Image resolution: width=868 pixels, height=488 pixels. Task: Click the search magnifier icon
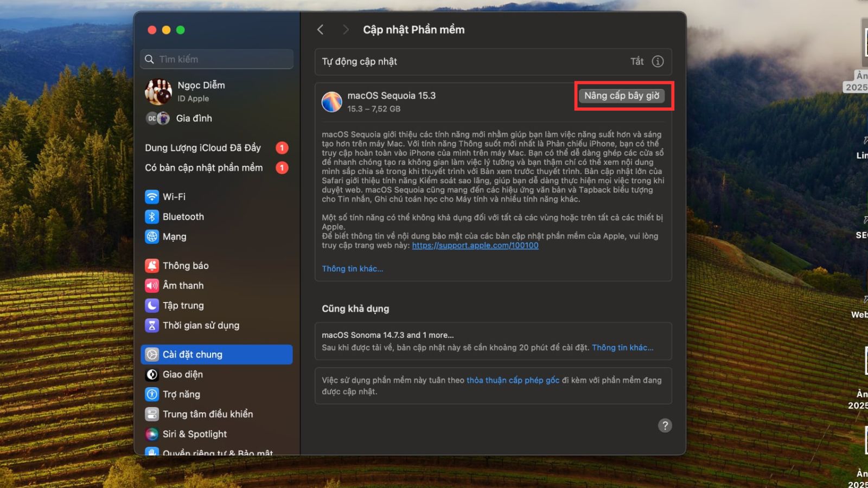click(149, 59)
